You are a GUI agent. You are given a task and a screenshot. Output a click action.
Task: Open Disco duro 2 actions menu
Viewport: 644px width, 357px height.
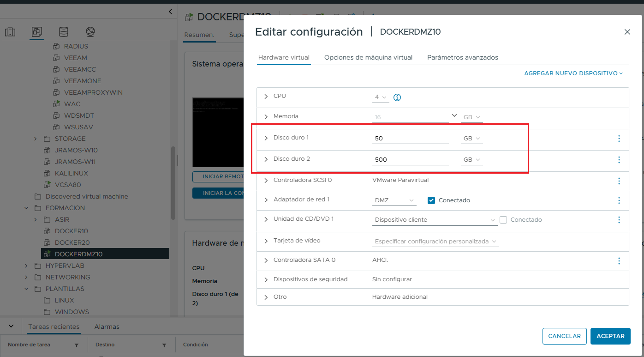pyautogui.click(x=619, y=160)
